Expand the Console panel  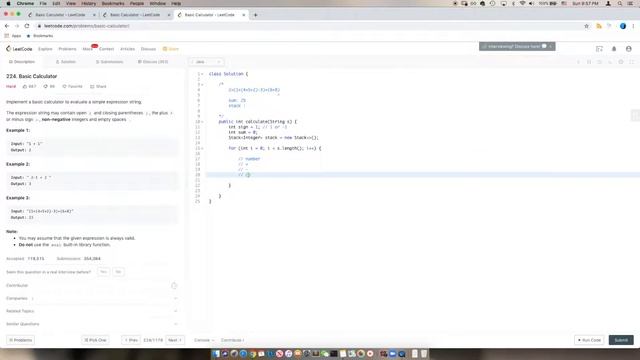tap(204, 340)
